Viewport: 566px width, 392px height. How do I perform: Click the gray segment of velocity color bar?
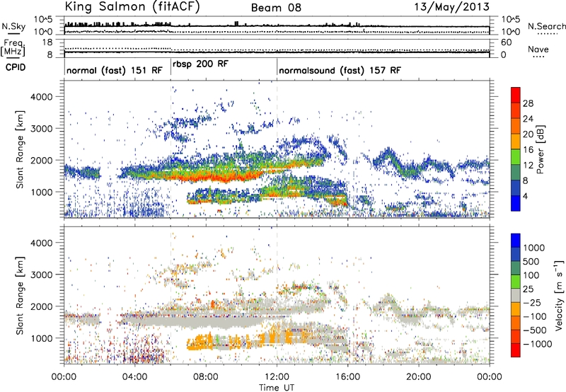coord(516,295)
